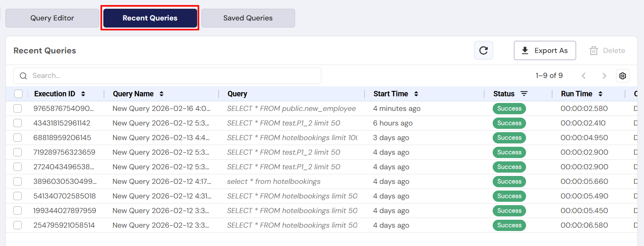
Task: Open the Status column filter funnel
Action: (524, 94)
